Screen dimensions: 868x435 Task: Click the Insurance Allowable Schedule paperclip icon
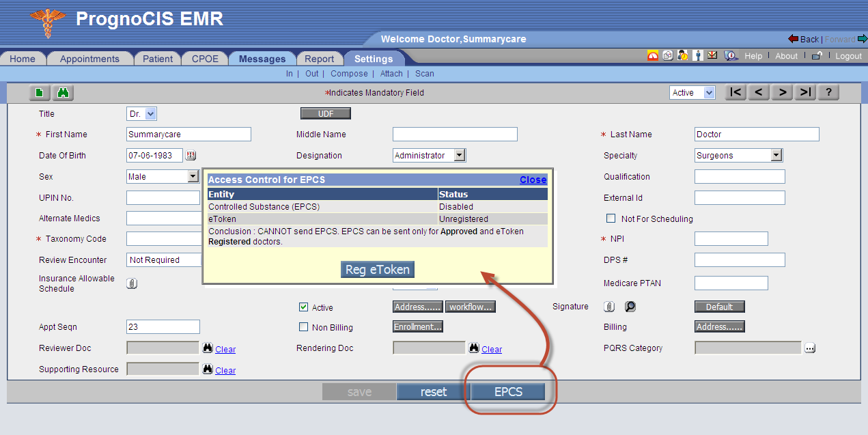point(132,283)
